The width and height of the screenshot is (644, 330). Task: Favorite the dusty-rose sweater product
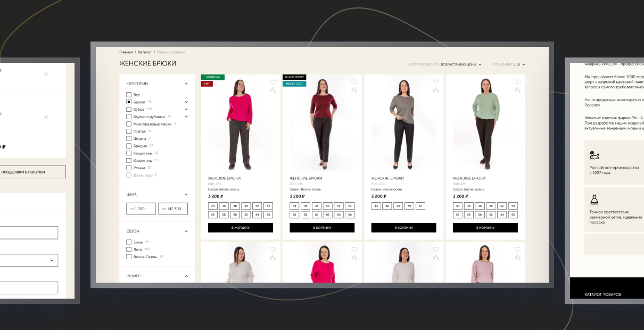517,249
